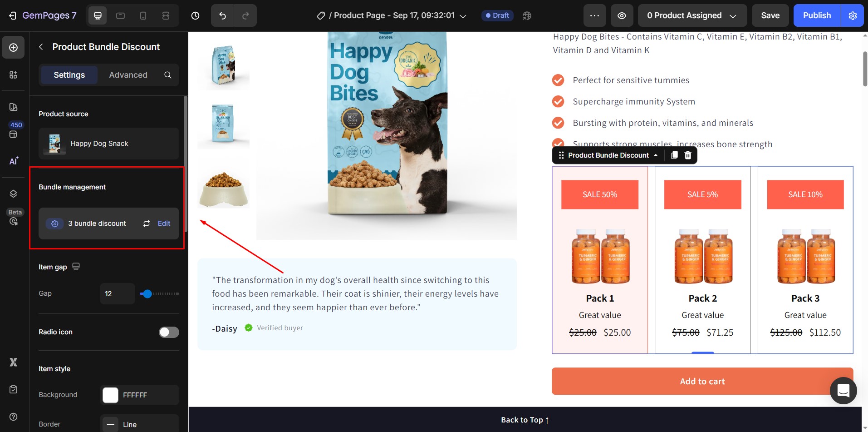Click the undo arrow in top toolbar
This screenshot has height=432, width=868.
click(222, 15)
